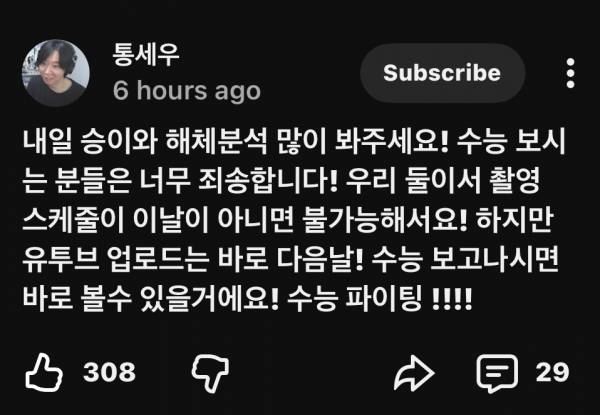Open comments via speech bubble icon
600x415 pixels.
497,373
